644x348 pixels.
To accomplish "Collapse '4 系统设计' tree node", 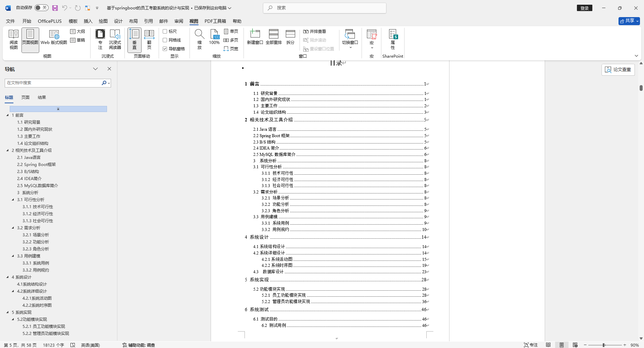I will [x=7, y=277].
